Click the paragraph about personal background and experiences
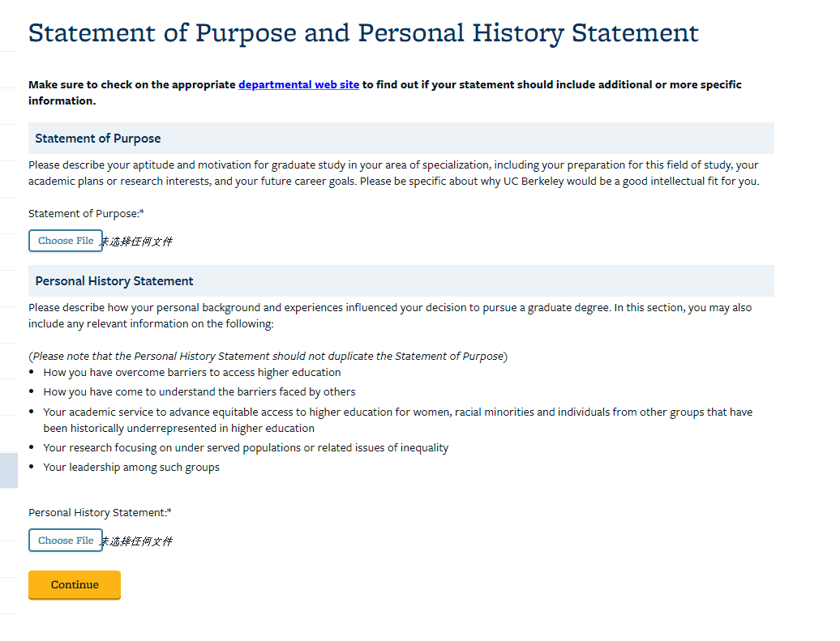840x641 pixels. [389, 316]
